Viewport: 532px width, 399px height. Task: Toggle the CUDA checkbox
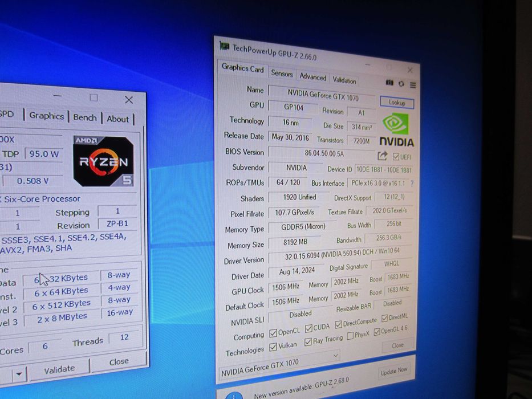tap(308, 328)
